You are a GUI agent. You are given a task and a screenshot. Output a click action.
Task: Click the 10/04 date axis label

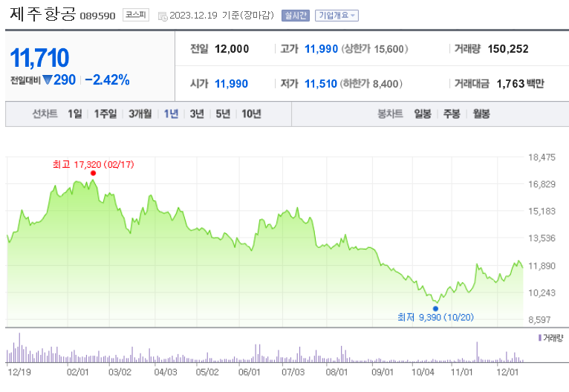pos(423,372)
